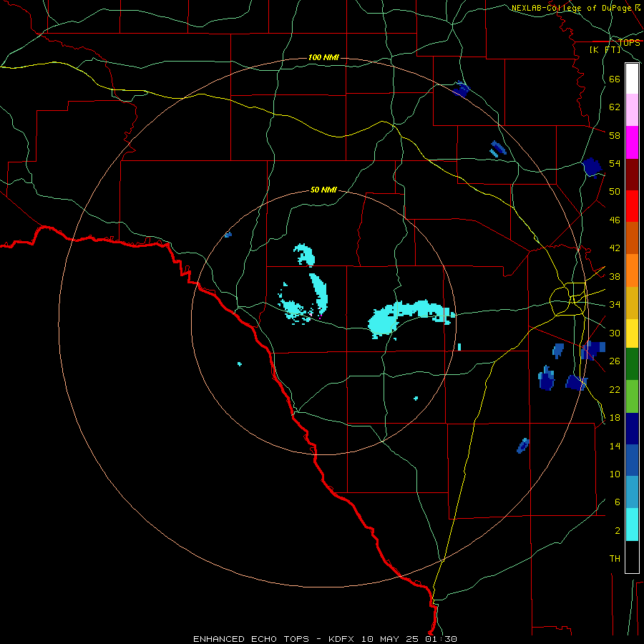644x644 pixels.
Task: Click the light pink legend swatch
Action: coord(632,110)
